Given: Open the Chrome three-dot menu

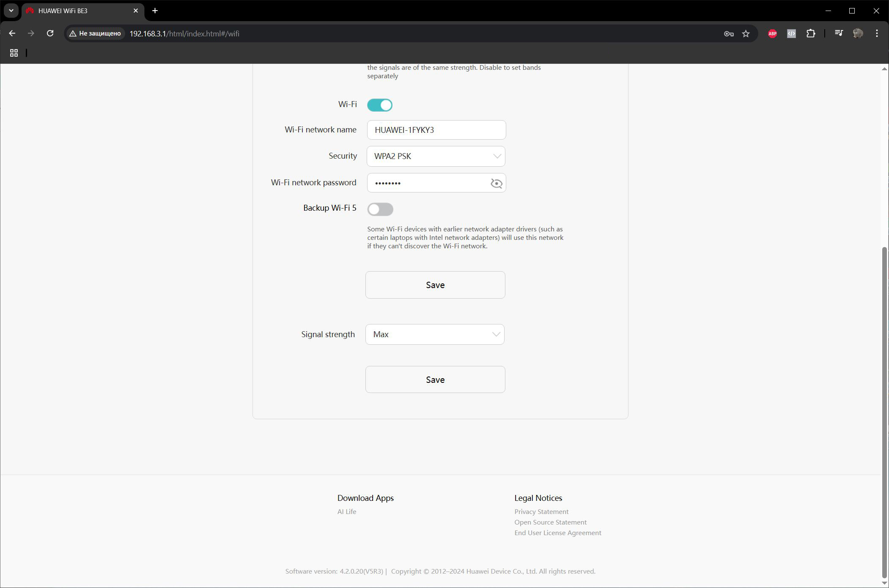Looking at the screenshot, I should (x=877, y=33).
